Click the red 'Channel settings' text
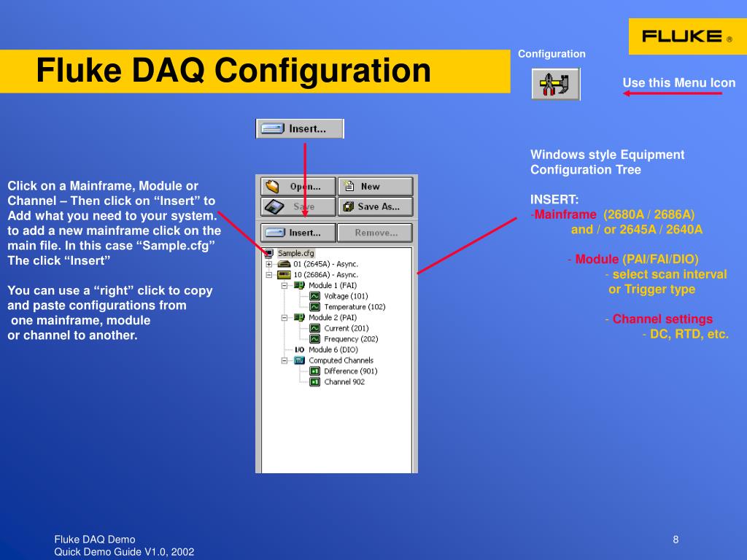This screenshot has width=747, height=560. click(x=662, y=319)
